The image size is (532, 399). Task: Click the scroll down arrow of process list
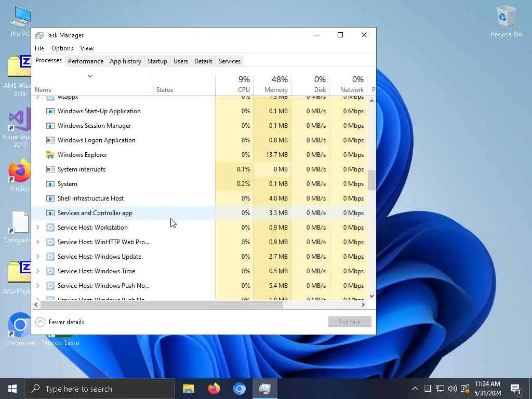pyautogui.click(x=371, y=296)
